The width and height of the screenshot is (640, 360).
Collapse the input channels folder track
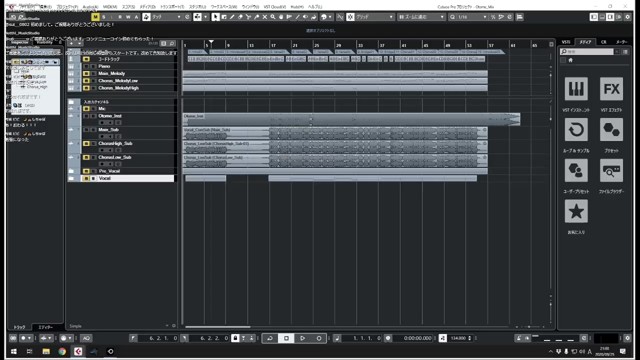click(71, 102)
